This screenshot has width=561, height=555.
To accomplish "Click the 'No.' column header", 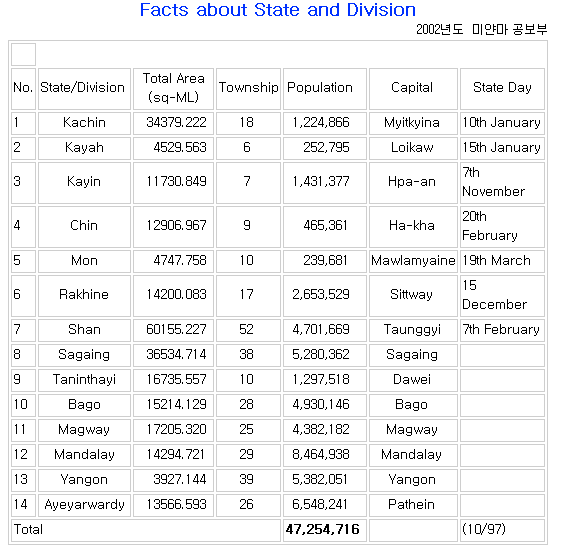I will 23,88.
